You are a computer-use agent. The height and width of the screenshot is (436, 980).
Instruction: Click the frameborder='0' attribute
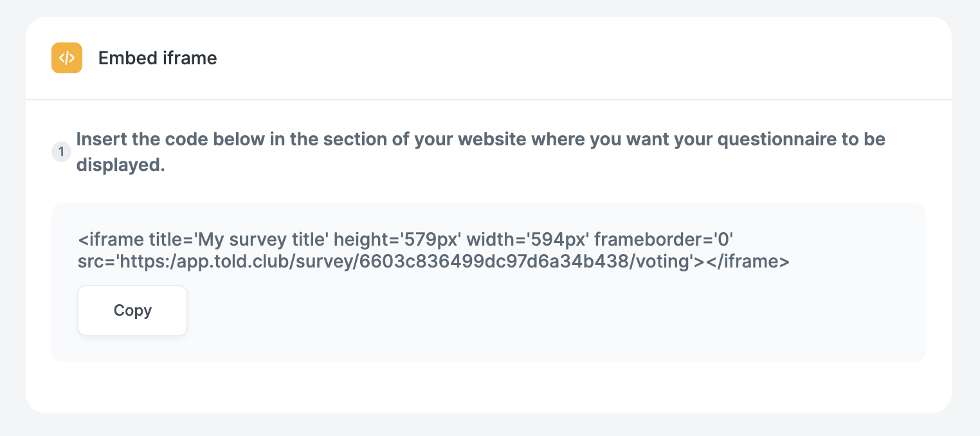click(664, 241)
